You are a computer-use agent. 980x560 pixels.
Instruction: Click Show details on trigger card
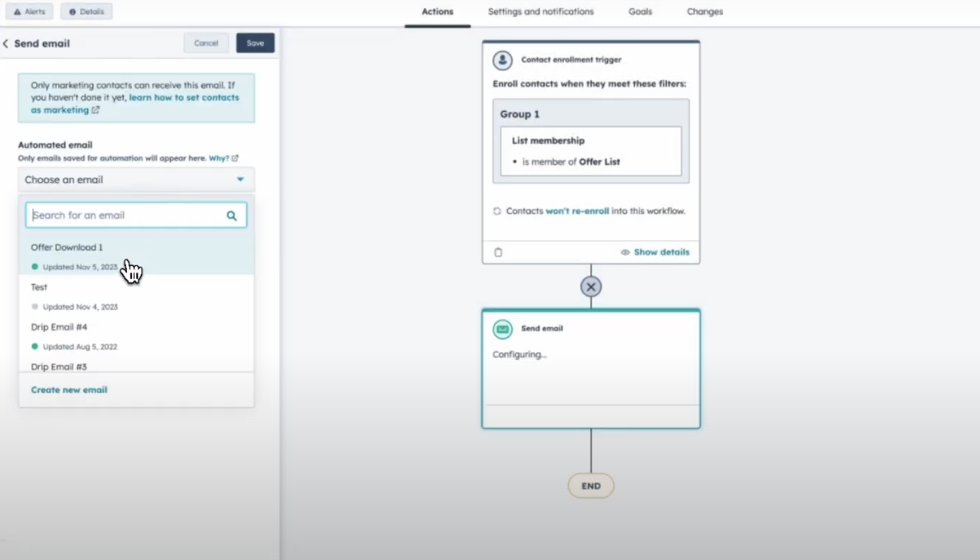tap(655, 252)
